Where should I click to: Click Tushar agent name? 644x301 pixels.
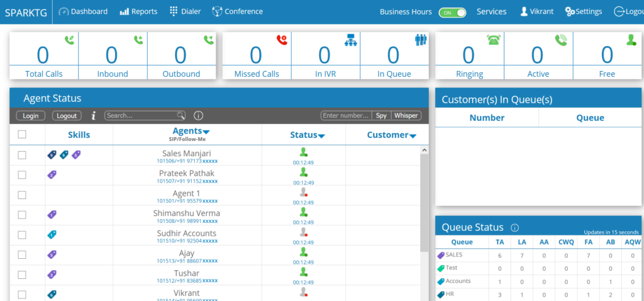pyautogui.click(x=187, y=273)
